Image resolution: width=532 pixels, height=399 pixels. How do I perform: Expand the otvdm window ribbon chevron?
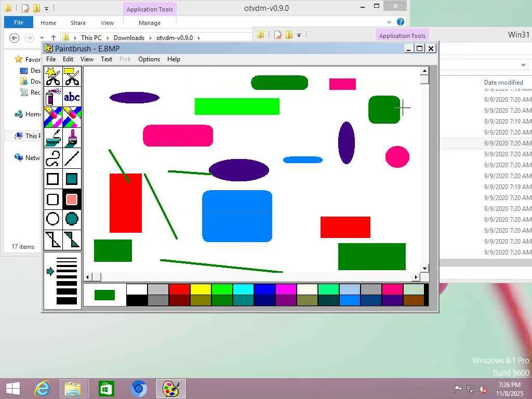pyautogui.click(x=389, y=22)
